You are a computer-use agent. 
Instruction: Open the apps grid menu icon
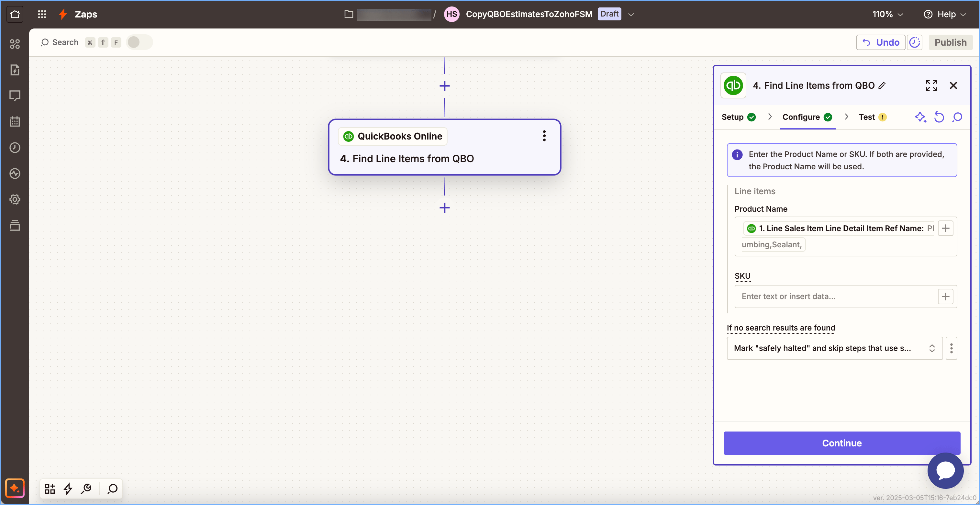coord(42,14)
